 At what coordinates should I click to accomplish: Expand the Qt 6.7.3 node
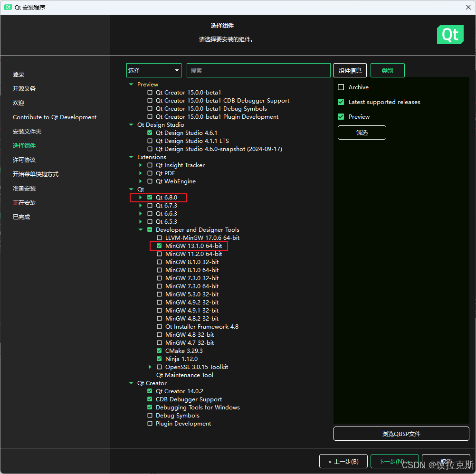click(x=141, y=206)
